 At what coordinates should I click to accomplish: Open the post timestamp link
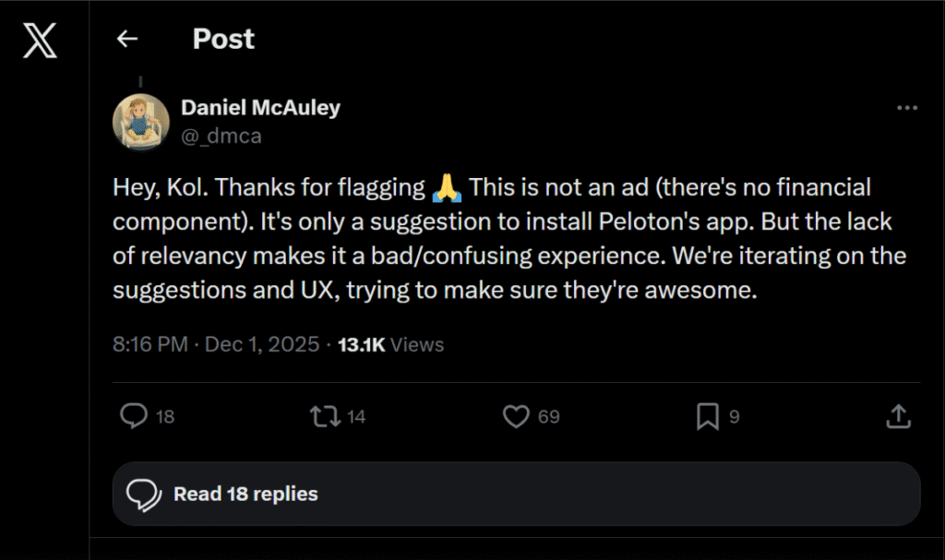click(211, 344)
